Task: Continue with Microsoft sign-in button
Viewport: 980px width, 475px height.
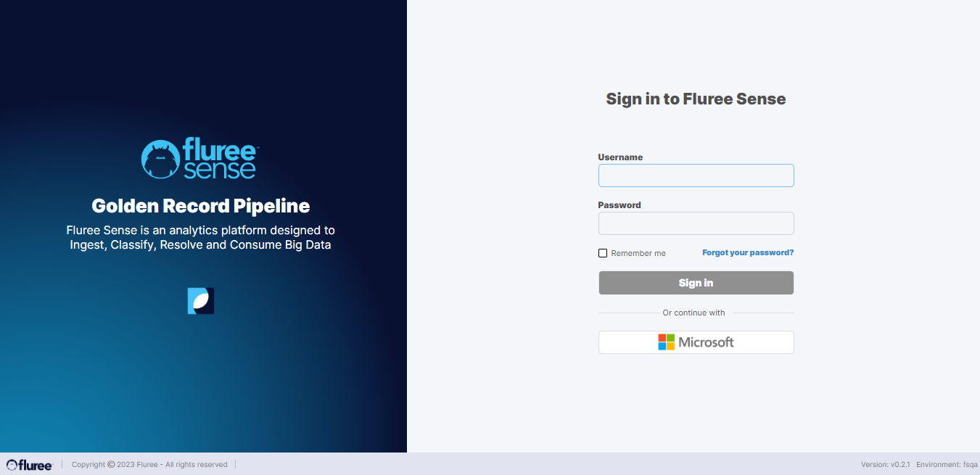Action: coord(696,342)
